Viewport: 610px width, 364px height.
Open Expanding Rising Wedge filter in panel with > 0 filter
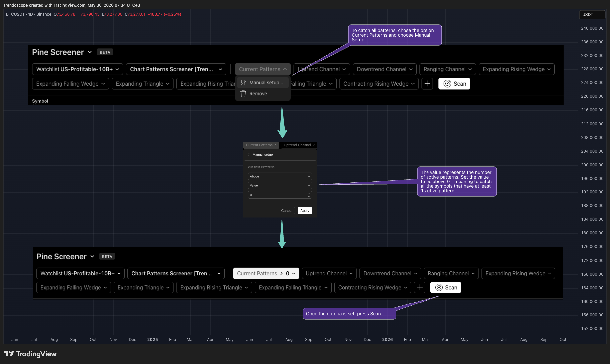(518, 273)
